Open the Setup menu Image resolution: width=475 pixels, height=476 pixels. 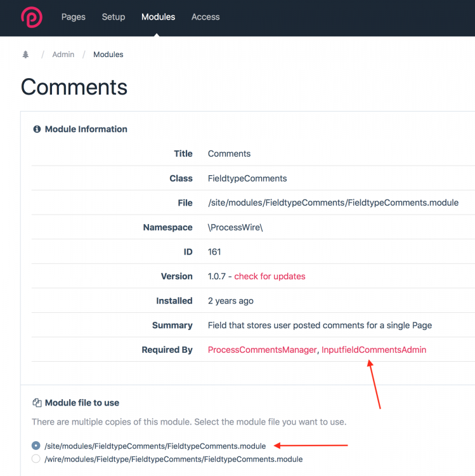[114, 17]
